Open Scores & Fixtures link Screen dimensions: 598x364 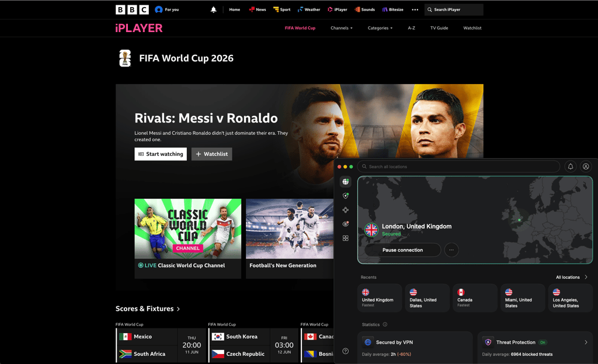(x=148, y=309)
